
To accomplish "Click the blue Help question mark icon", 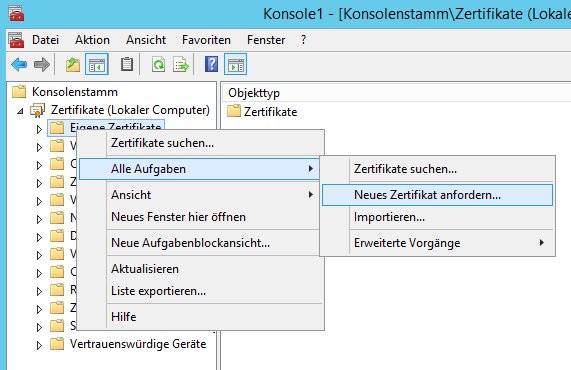I will tap(211, 64).
